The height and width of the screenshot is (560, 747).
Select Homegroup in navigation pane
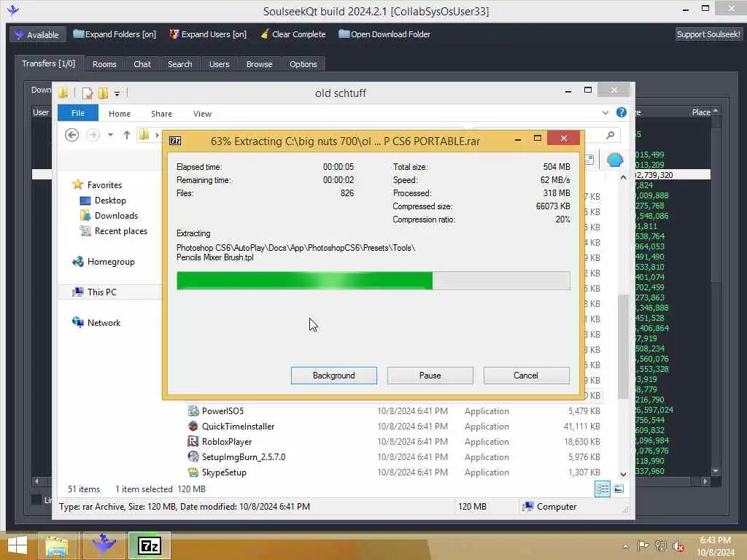(111, 262)
